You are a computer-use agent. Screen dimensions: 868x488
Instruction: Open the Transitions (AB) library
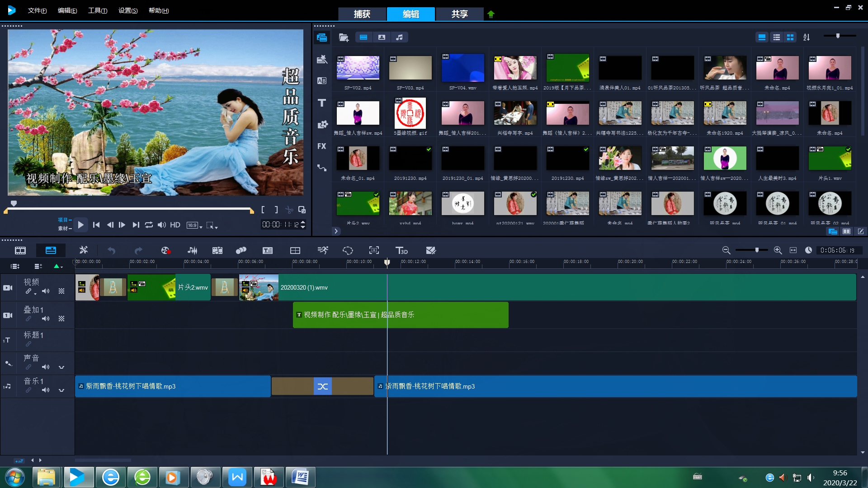pyautogui.click(x=322, y=81)
